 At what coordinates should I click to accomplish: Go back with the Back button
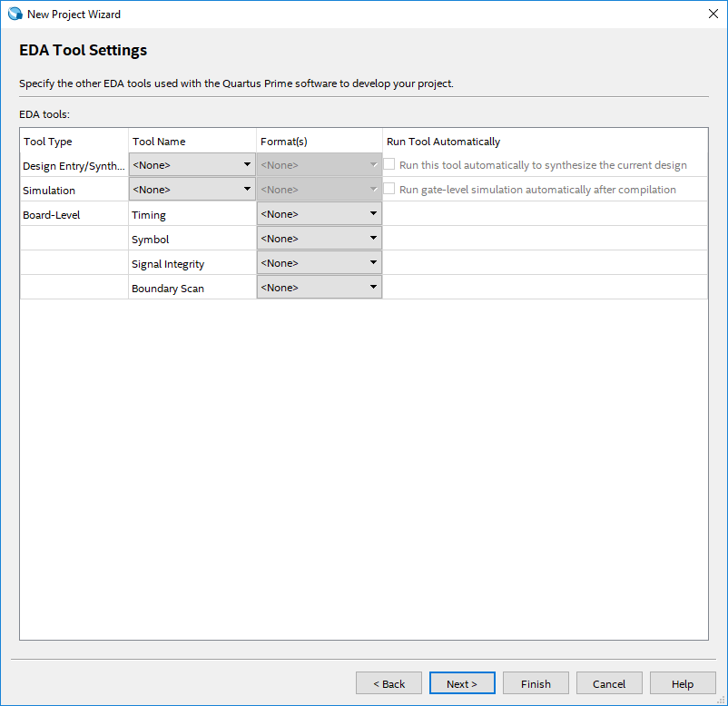389,683
